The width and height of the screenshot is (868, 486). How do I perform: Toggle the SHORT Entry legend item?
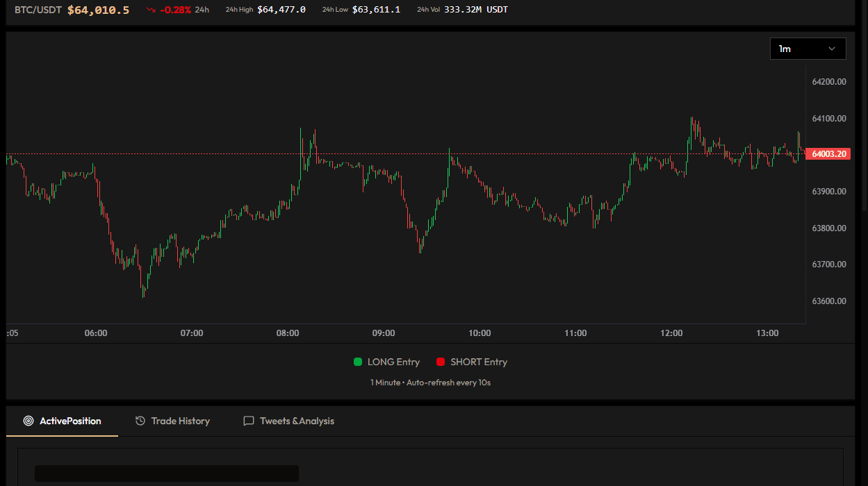point(472,362)
